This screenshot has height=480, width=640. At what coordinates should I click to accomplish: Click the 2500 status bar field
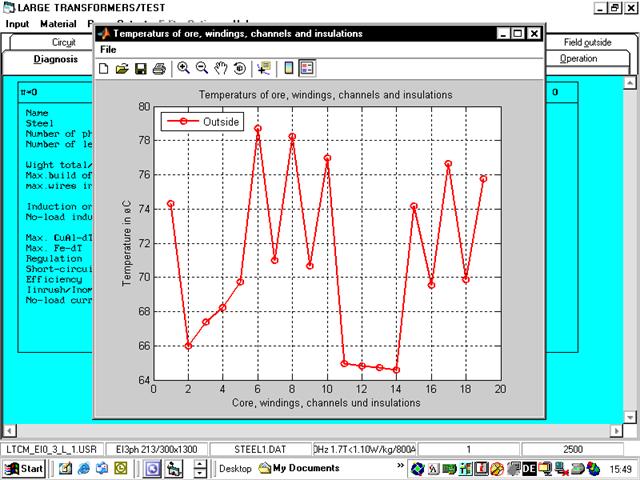(573, 449)
